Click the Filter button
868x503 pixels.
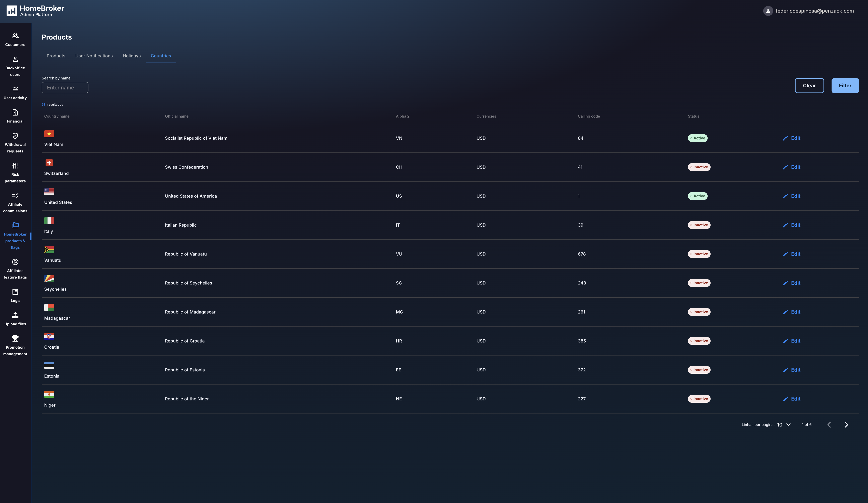pos(844,86)
